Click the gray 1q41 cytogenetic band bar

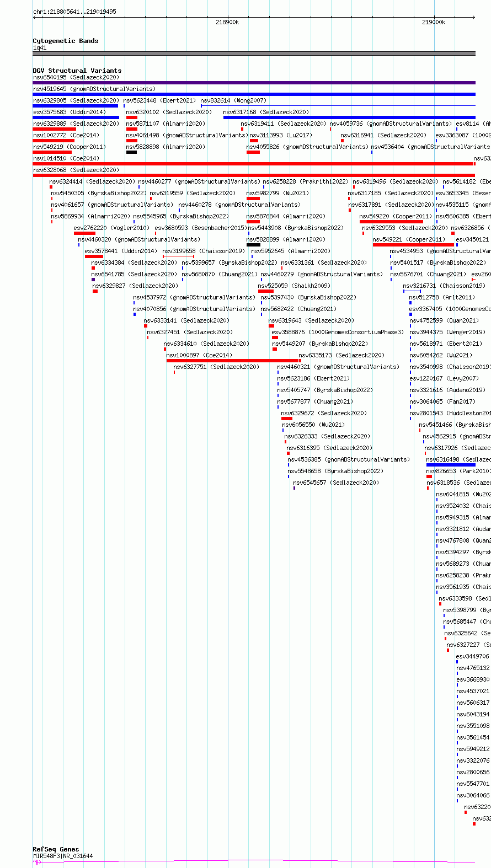coord(254,53)
